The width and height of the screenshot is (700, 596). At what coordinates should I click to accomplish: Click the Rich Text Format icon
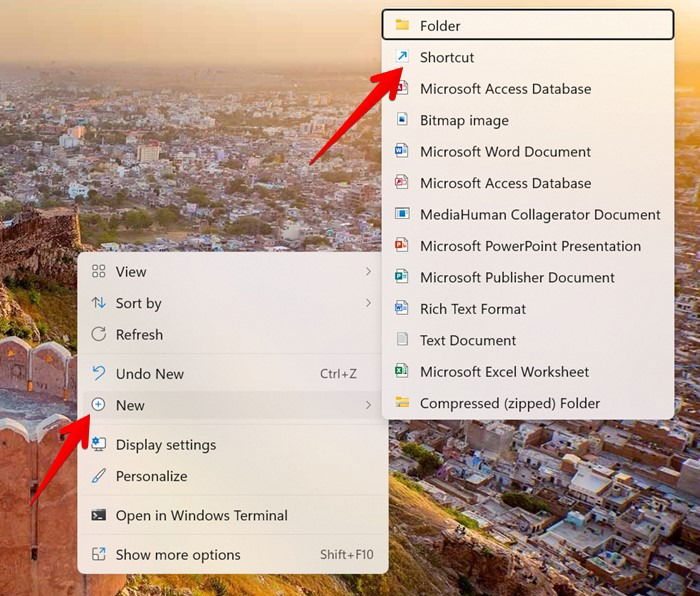click(x=401, y=308)
